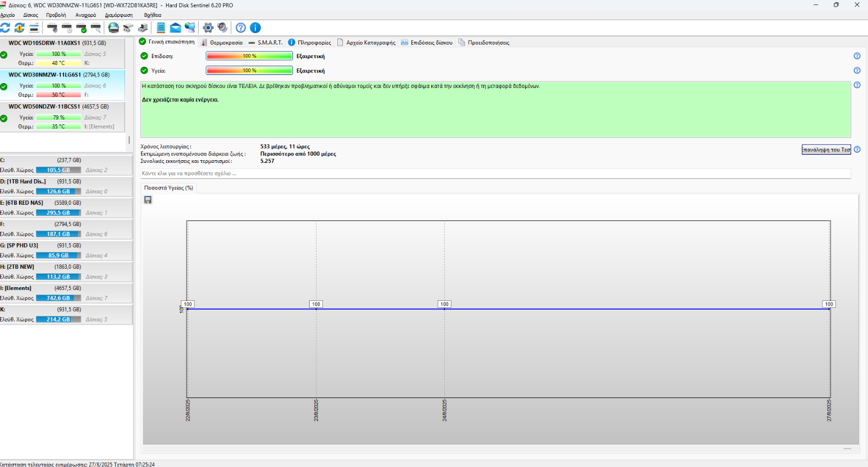
Task: Open the Αναφορά menu
Action: tap(86, 15)
